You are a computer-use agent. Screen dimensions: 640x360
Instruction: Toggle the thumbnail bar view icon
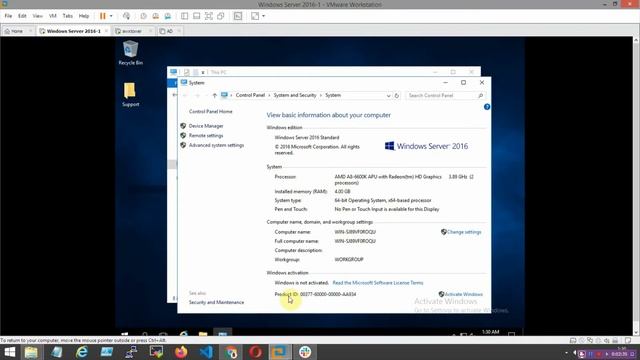(196, 16)
